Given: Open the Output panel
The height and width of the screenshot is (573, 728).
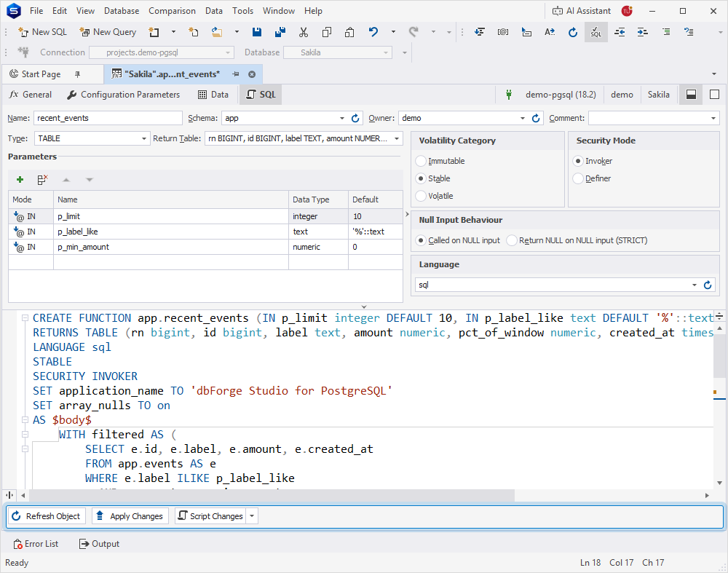Looking at the screenshot, I should tap(99, 544).
